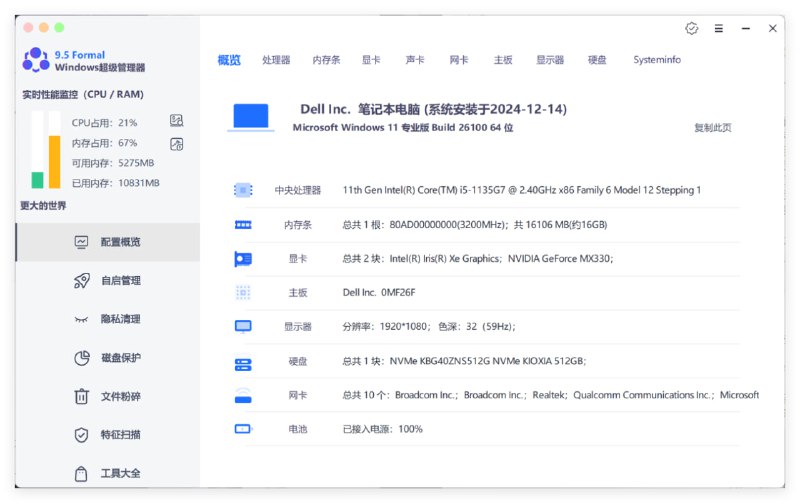Switch to the 硬盘 tab

[597, 60]
